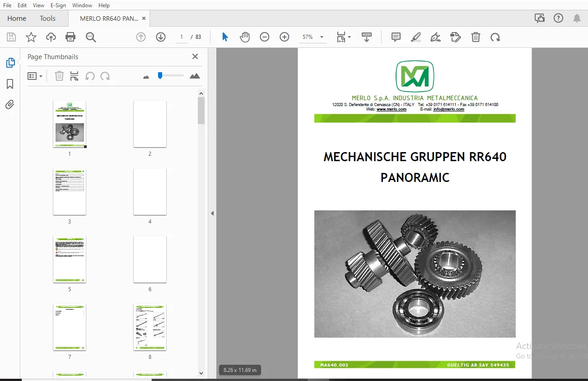The width and height of the screenshot is (588, 381).
Task: Follow the info@merlo.com email link
Action: 449,109
